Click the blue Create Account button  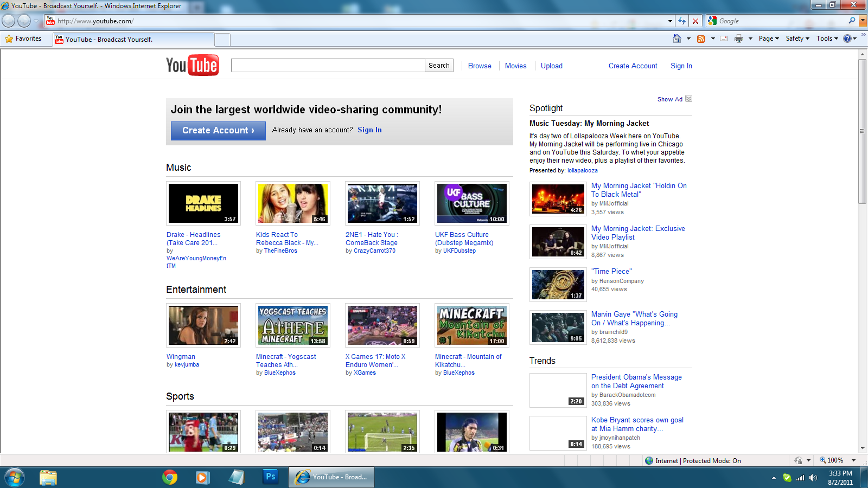point(218,131)
